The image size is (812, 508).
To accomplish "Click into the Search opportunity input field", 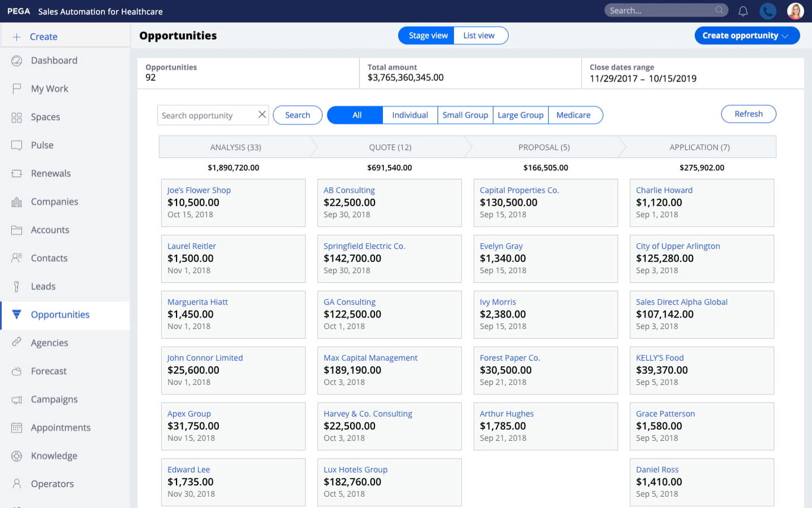I will (x=206, y=115).
